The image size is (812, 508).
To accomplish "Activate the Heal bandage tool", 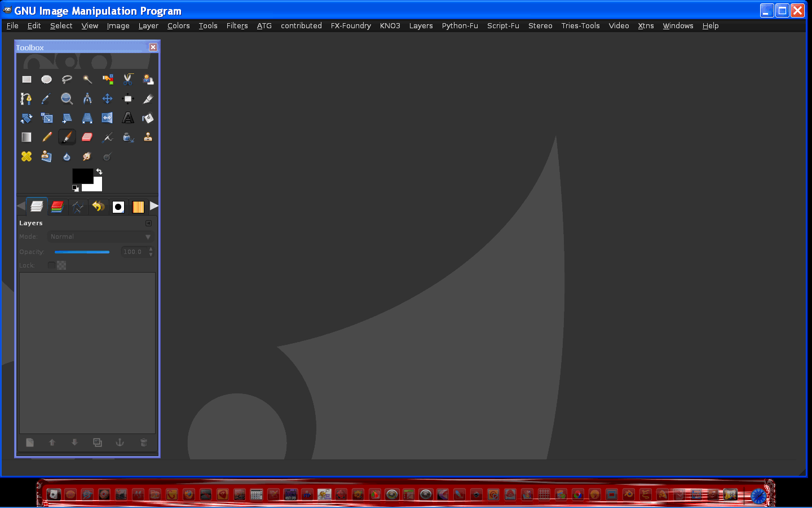I will (27, 156).
